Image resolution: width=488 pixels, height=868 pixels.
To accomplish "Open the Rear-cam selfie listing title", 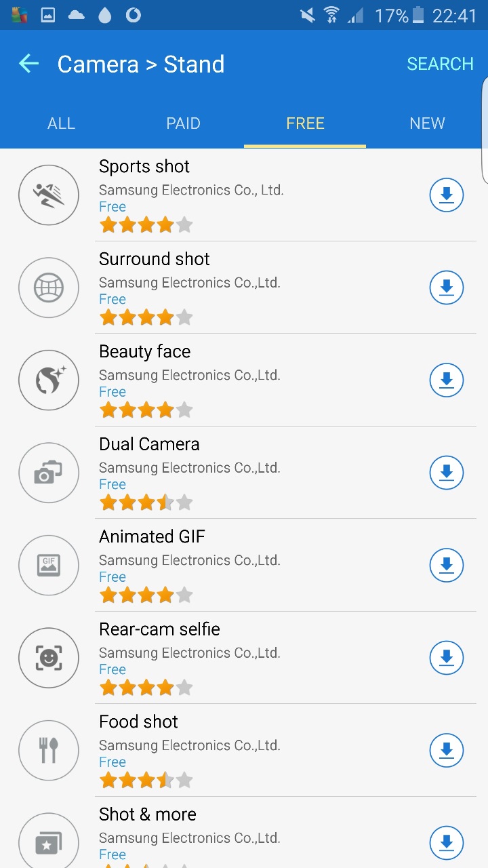I will (159, 629).
